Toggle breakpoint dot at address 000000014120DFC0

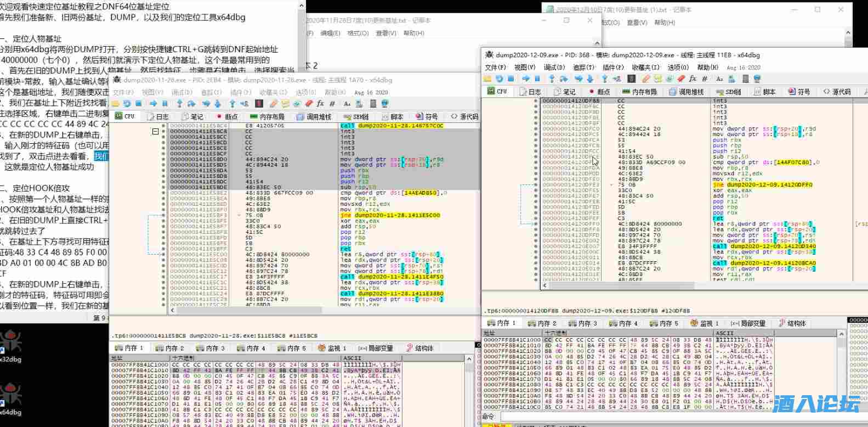pos(536,129)
